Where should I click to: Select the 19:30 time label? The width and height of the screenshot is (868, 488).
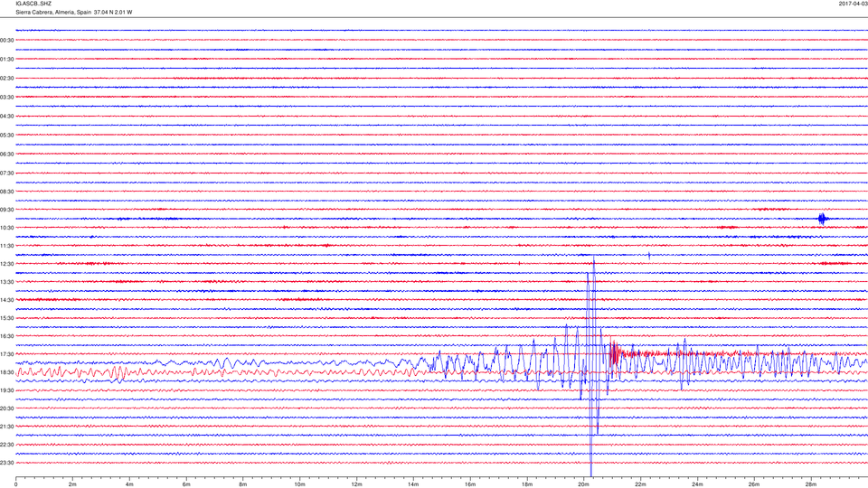pyautogui.click(x=6, y=390)
